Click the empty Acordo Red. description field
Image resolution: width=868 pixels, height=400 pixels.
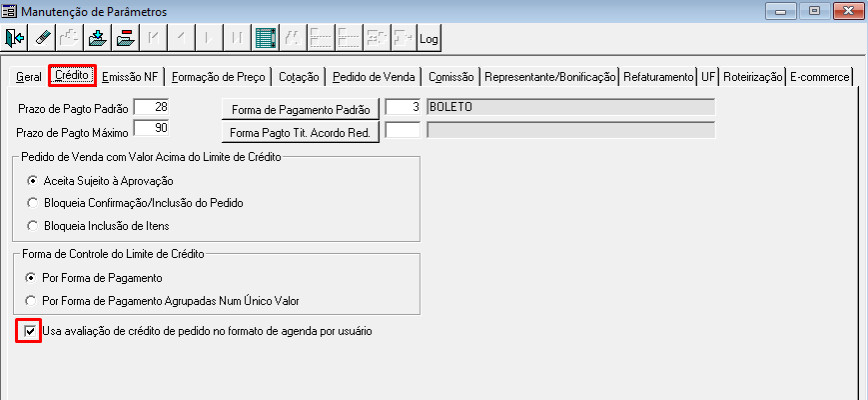click(571, 131)
